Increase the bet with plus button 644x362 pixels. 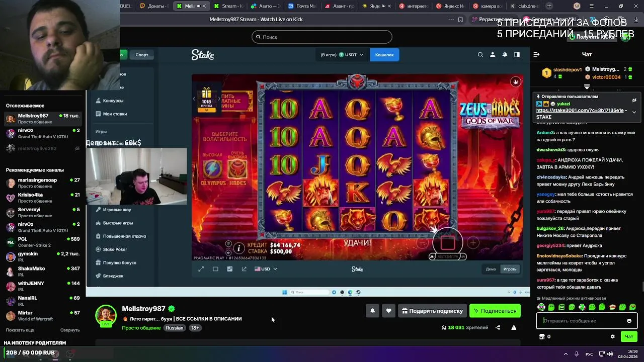point(473,243)
